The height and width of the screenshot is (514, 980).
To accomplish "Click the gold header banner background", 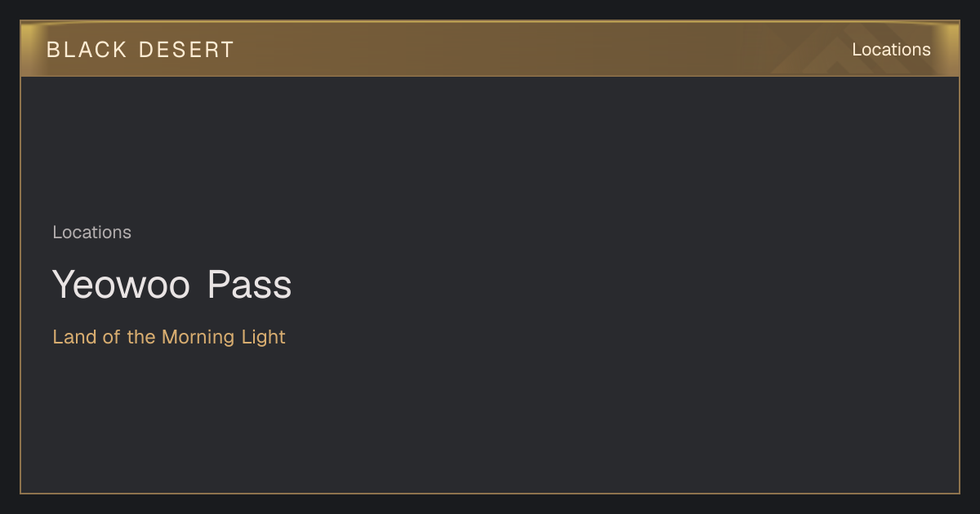I will [x=490, y=49].
